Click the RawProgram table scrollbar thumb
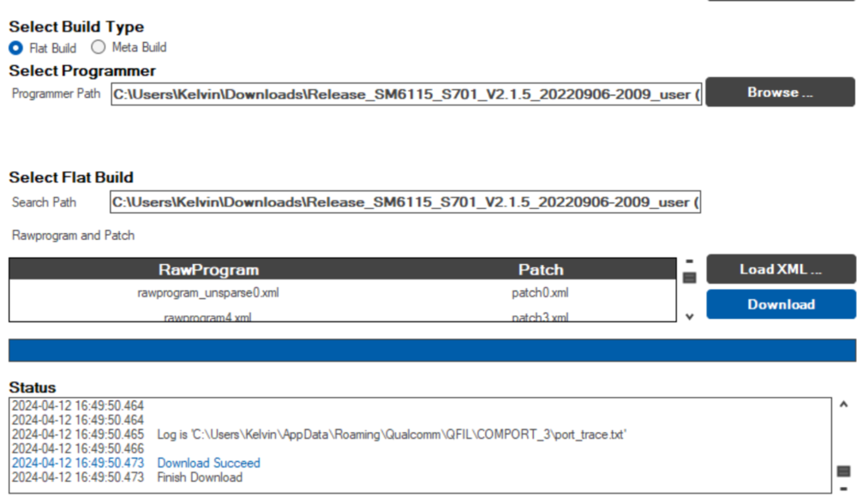857x504 pixels. (x=689, y=277)
